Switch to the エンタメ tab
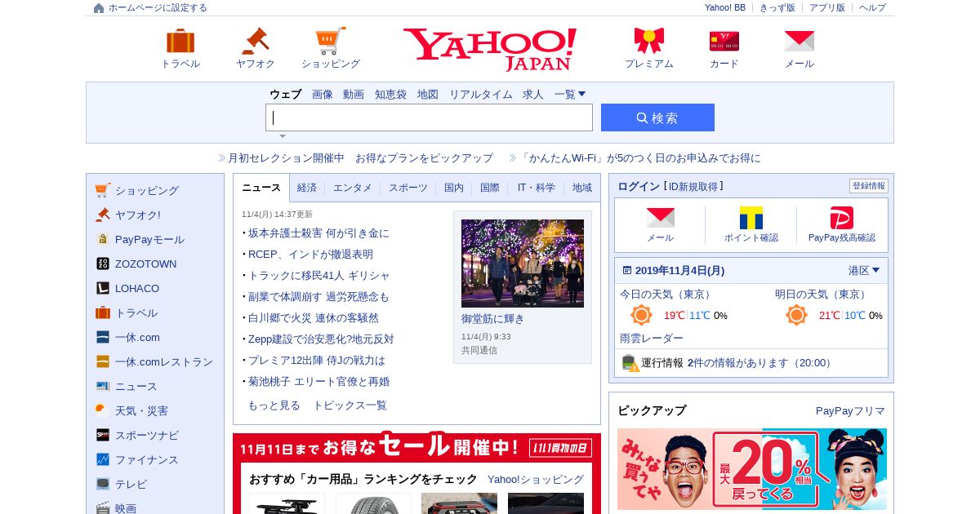The image size is (980, 514). (x=353, y=188)
